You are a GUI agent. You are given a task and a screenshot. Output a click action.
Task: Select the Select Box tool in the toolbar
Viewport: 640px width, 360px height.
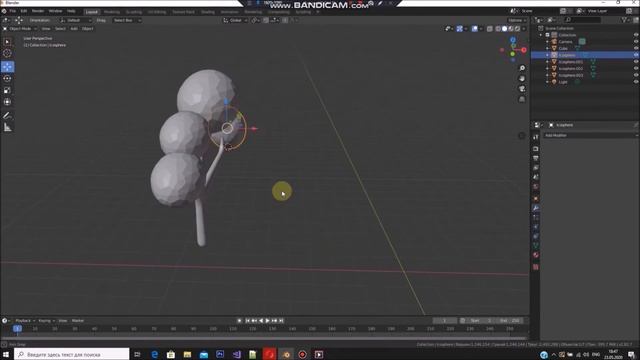[7, 42]
